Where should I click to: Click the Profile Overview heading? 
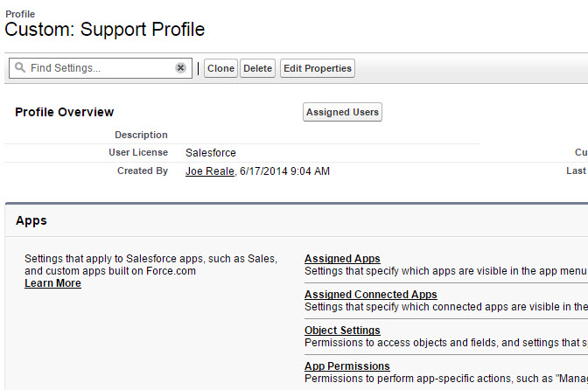64,112
